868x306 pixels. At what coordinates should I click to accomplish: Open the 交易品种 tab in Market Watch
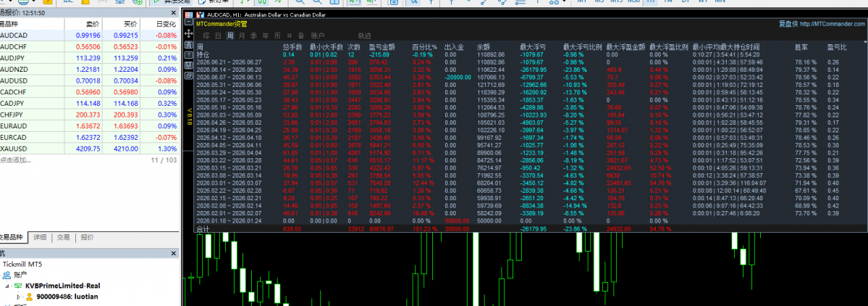click(x=12, y=237)
